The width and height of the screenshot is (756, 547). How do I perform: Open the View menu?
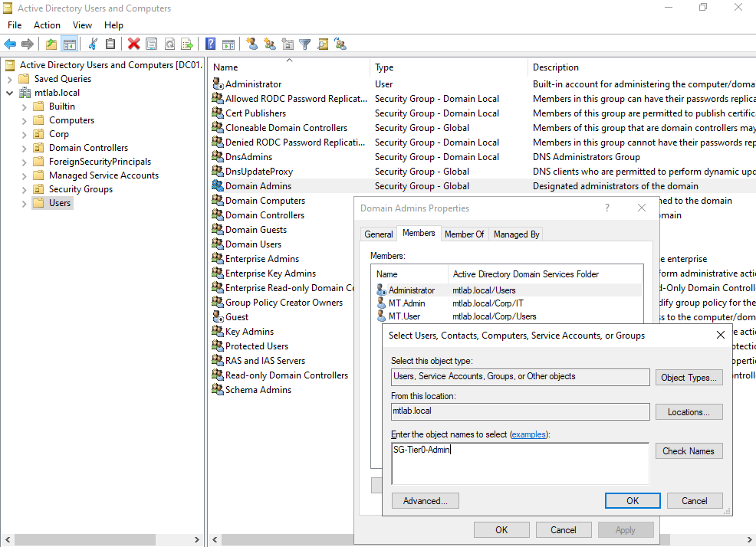82,25
